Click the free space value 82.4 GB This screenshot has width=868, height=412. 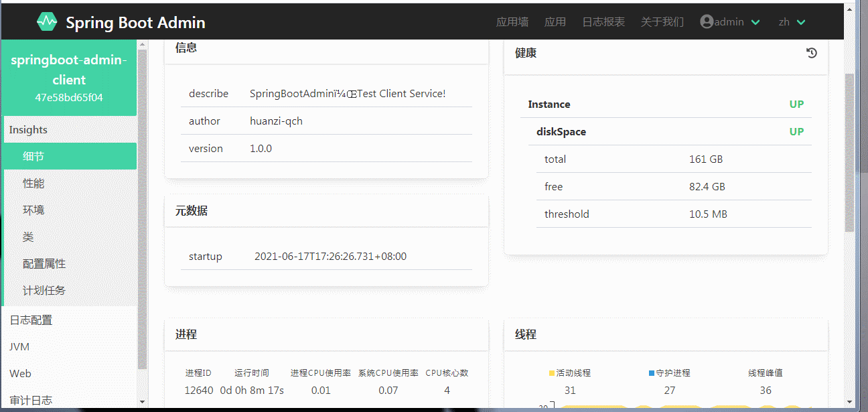[707, 186]
